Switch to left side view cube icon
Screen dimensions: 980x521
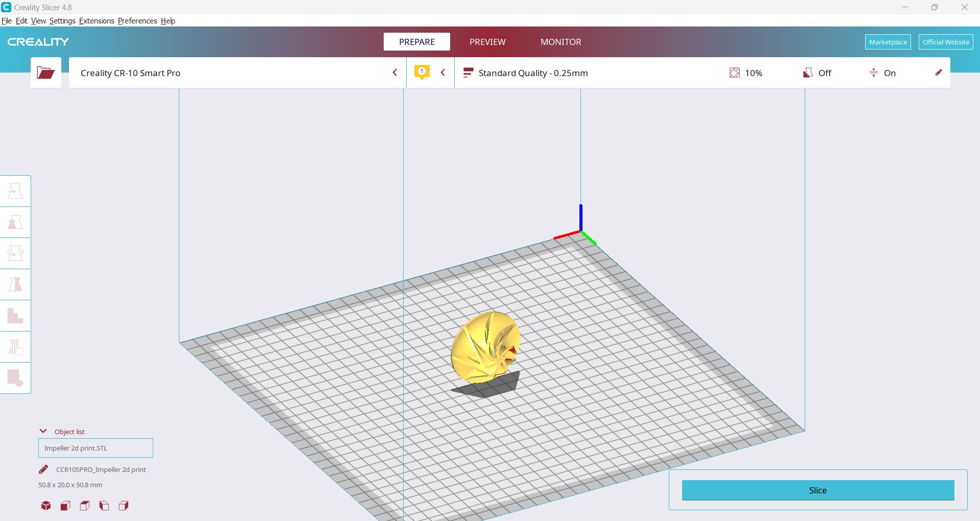(104, 506)
